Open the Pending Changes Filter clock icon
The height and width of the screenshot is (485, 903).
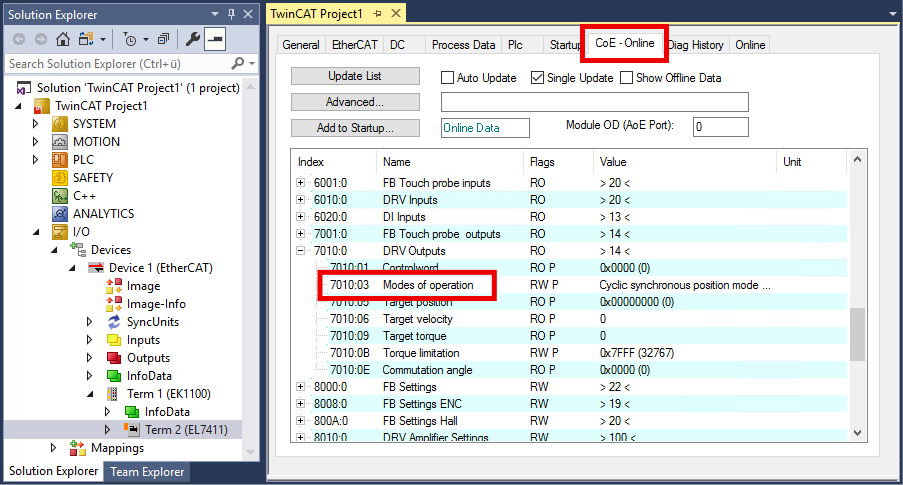click(x=131, y=39)
